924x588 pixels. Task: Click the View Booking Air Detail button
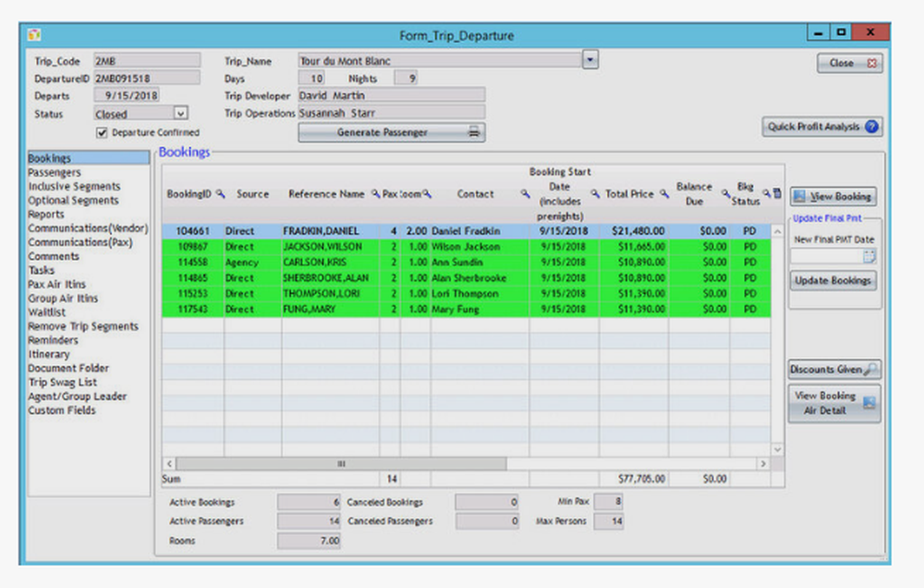tap(834, 403)
